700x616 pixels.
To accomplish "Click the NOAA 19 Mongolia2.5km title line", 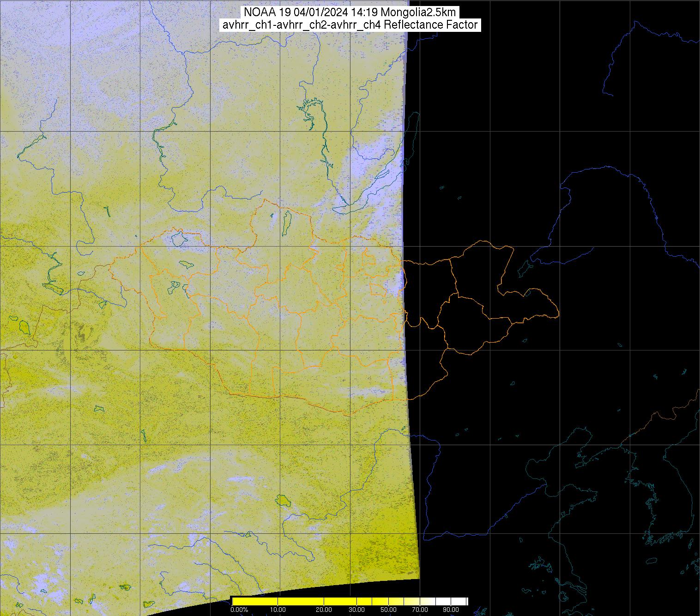I will point(350,12).
